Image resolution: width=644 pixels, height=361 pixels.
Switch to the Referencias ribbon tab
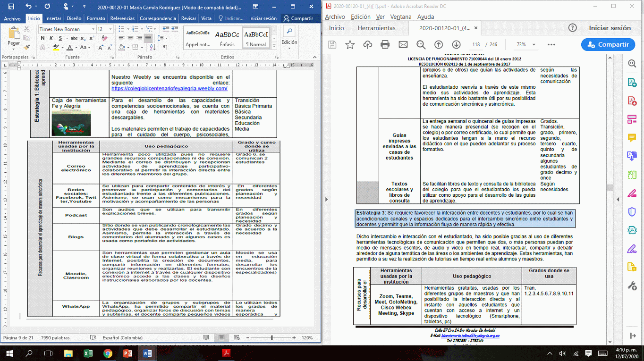(122, 18)
